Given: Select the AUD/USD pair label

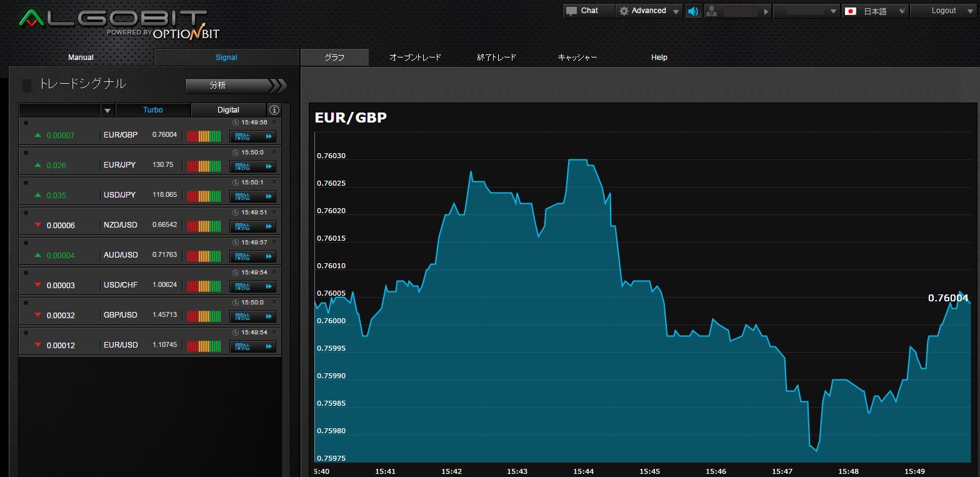Looking at the screenshot, I should click(121, 255).
